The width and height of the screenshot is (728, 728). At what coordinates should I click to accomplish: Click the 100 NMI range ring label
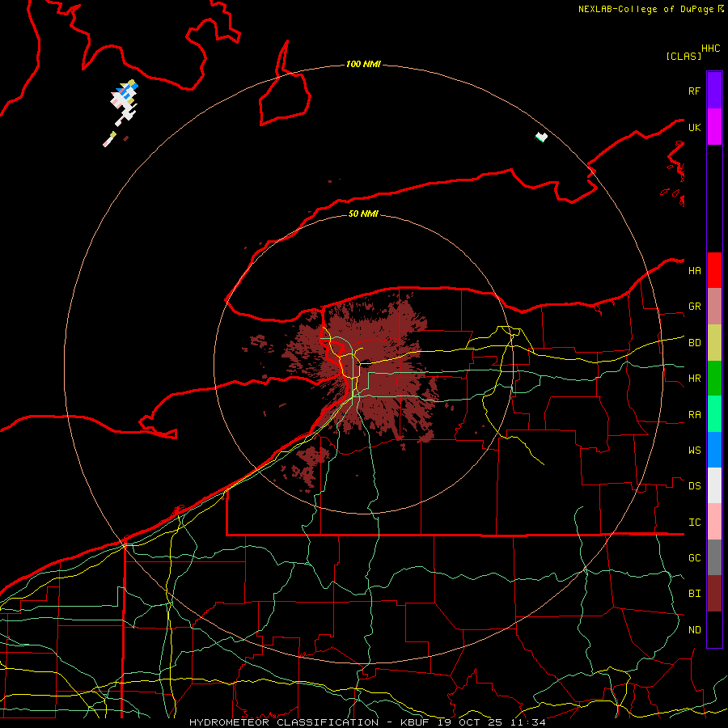pyautogui.click(x=363, y=64)
